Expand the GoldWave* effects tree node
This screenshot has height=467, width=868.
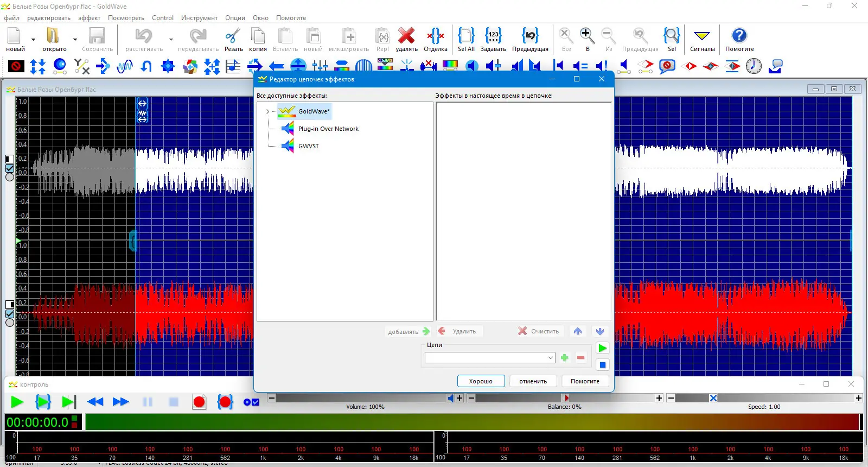click(267, 112)
